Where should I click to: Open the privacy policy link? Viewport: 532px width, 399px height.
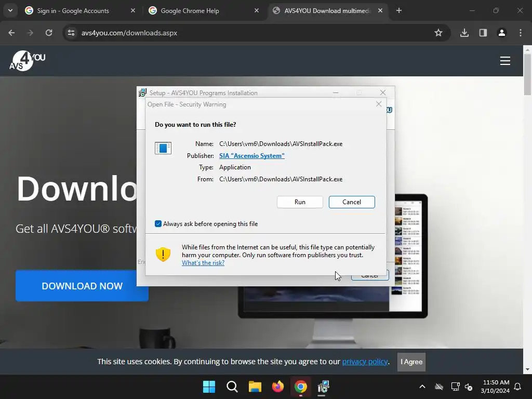click(x=365, y=362)
